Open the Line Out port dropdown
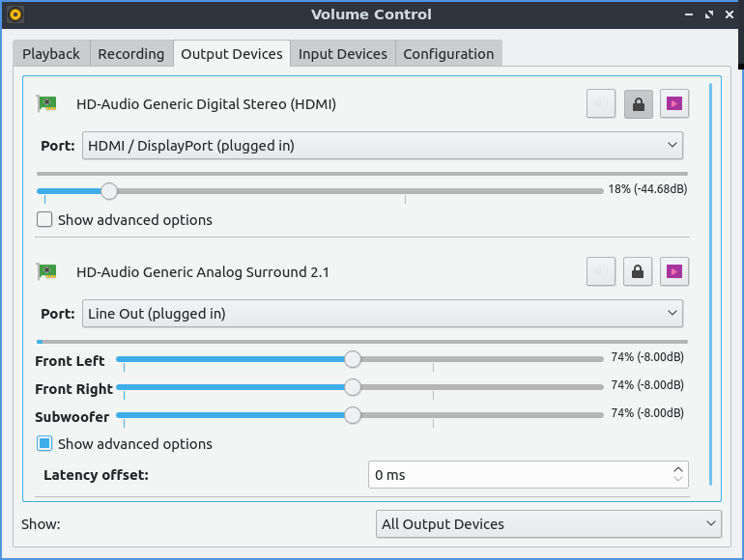The height and width of the screenshot is (560, 744). [x=382, y=314]
